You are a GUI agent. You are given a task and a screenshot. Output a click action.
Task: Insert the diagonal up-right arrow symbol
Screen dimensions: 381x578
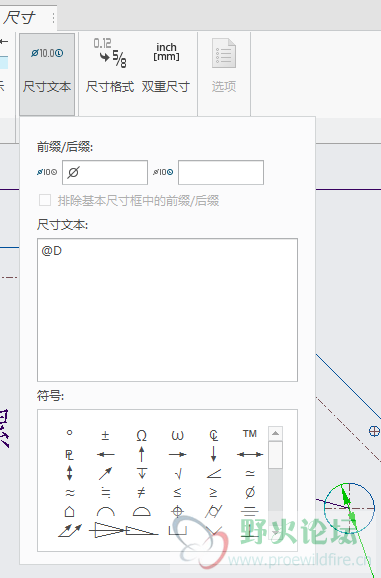click(105, 473)
